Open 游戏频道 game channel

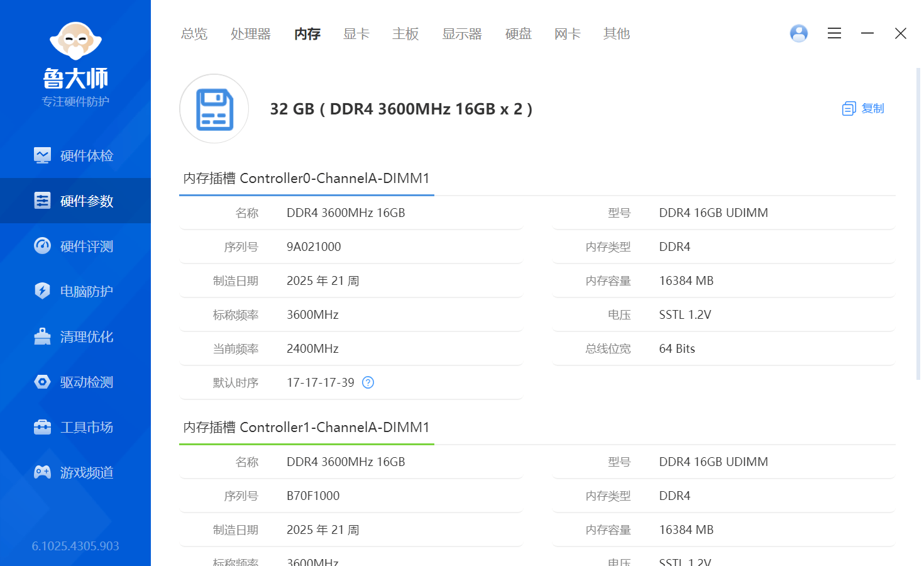[x=75, y=472]
